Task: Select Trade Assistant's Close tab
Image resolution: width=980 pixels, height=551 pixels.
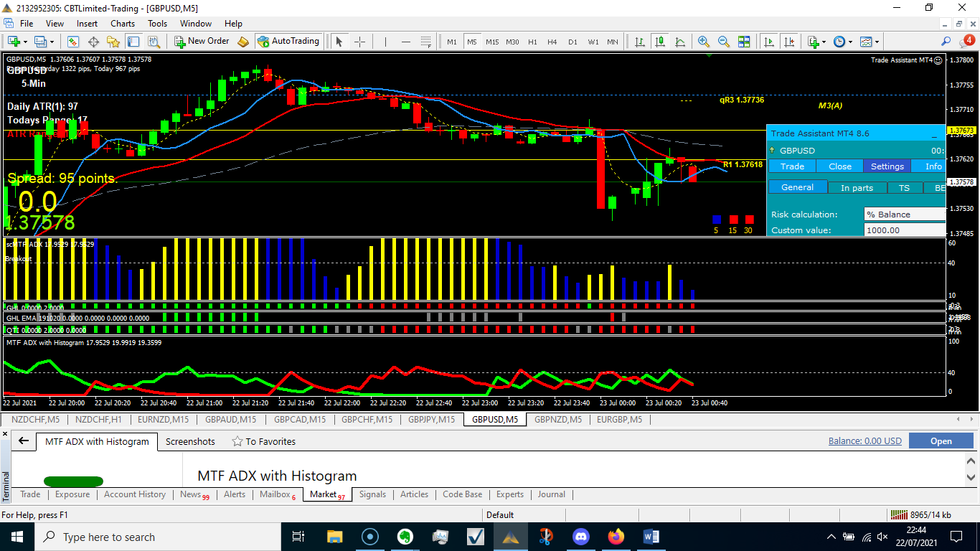Action: [x=840, y=166]
